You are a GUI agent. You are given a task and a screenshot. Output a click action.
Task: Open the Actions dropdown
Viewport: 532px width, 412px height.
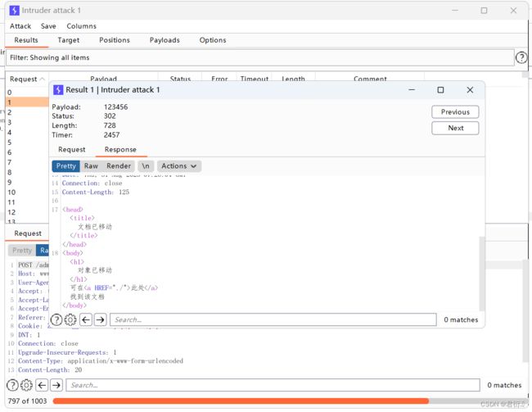178,166
